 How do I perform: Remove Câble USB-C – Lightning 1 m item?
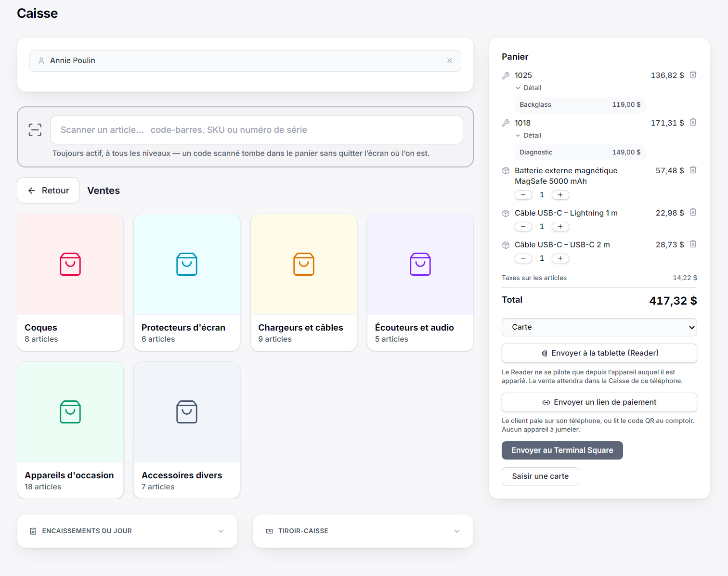[693, 212]
